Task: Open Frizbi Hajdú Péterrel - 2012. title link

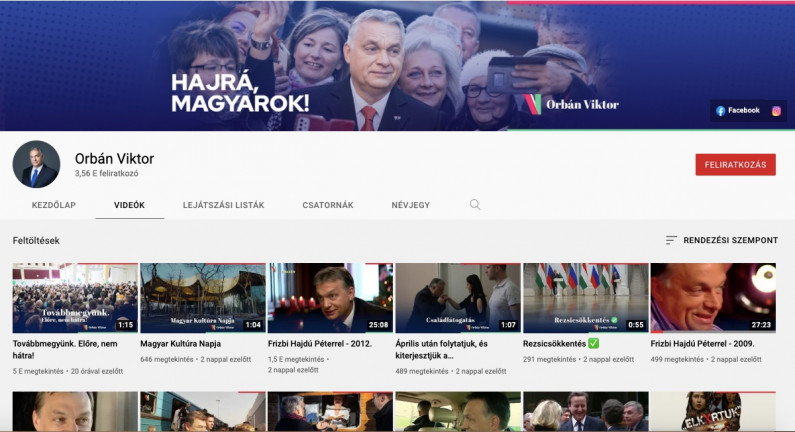Action: point(321,343)
